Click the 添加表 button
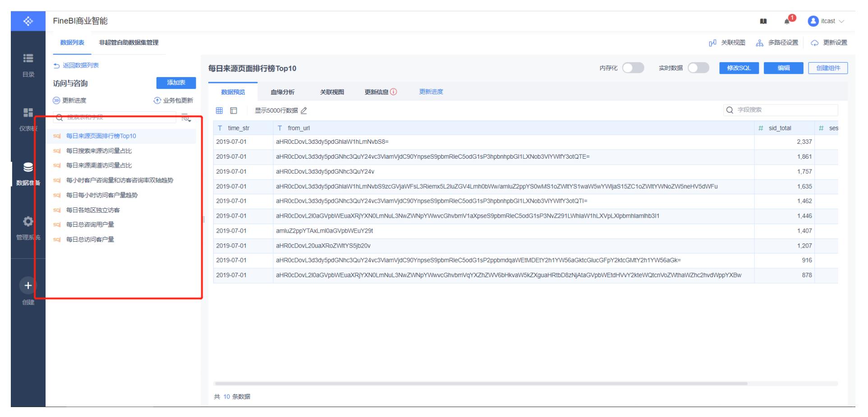The height and width of the screenshot is (417, 868). tap(176, 83)
